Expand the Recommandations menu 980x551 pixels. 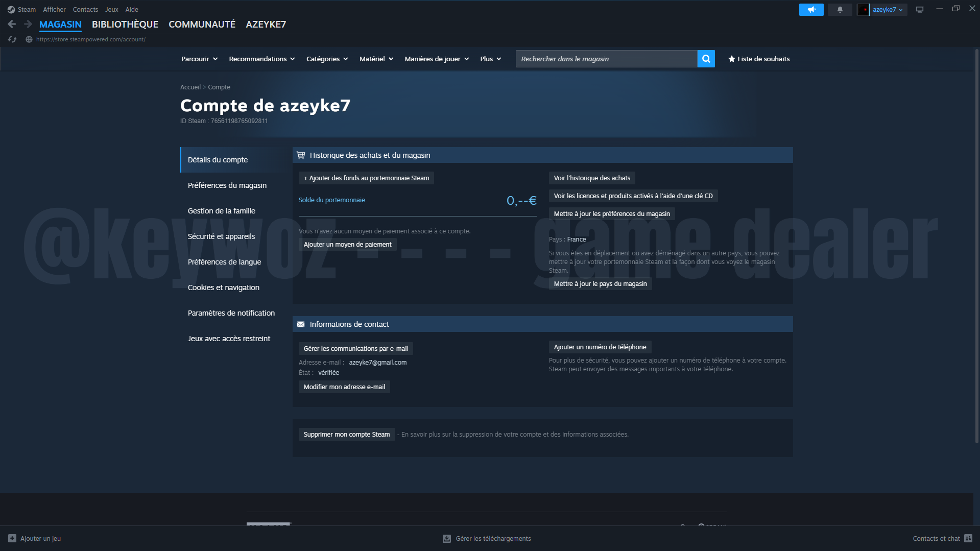262,59
